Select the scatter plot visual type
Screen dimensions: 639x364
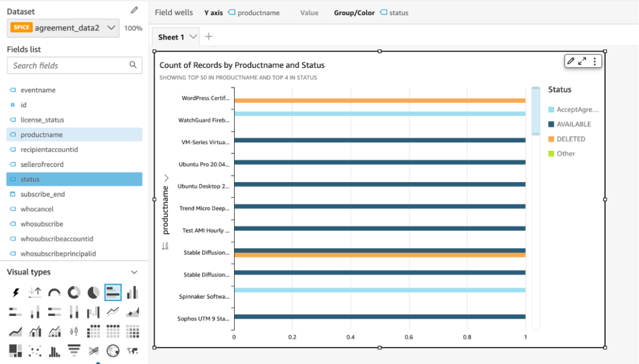coord(34,351)
